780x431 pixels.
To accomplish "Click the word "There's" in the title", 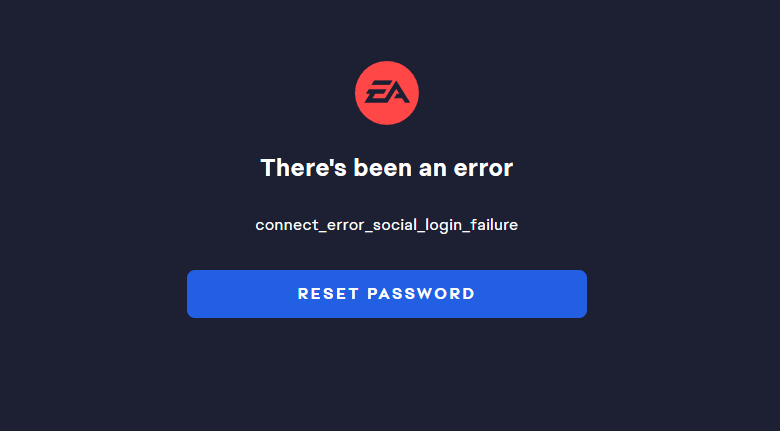I will tap(303, 167).
